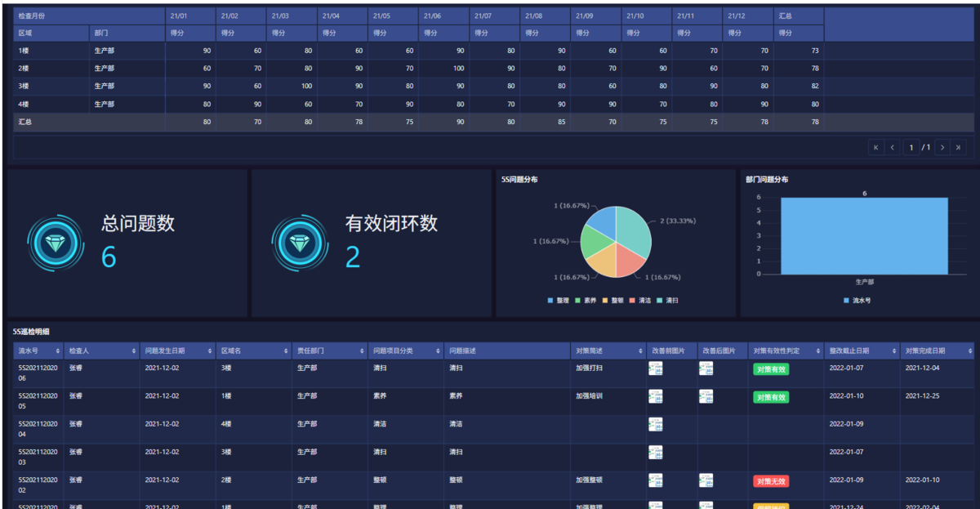Open 改善前图片 thumbnail for row 5S20211202003
The image size is (980, 509).
tap(656, 452)
